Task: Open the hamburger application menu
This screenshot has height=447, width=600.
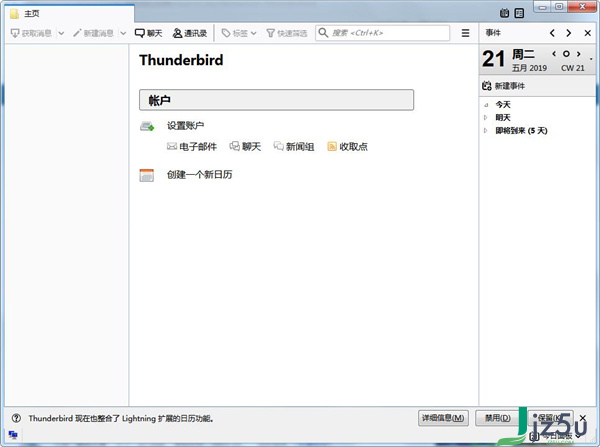Action: click(465, 33)
